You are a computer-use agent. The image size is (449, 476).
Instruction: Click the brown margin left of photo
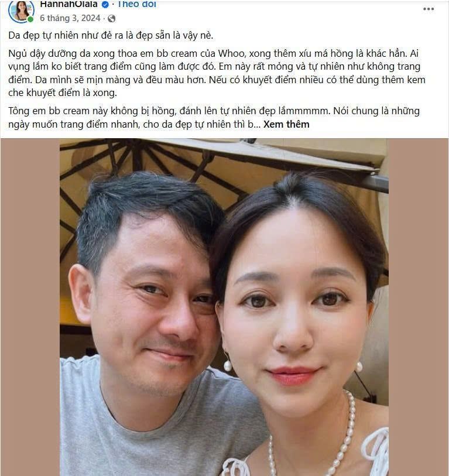click(30, 307)
